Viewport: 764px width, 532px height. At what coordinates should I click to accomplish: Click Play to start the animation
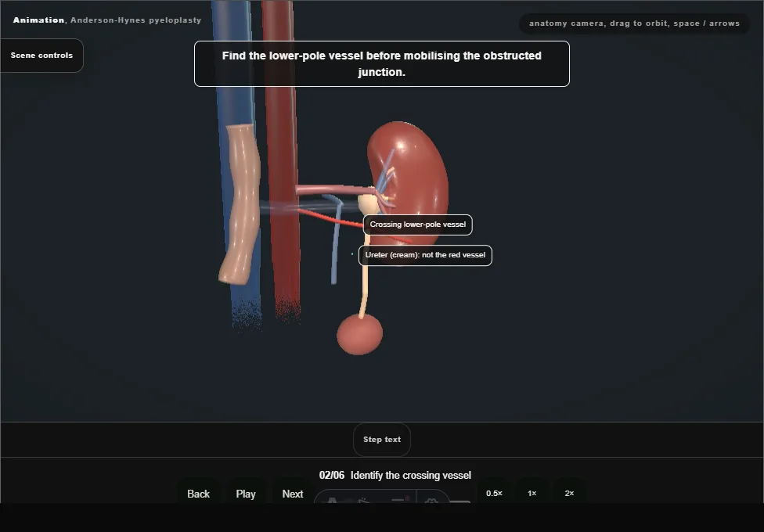(246, 494)
